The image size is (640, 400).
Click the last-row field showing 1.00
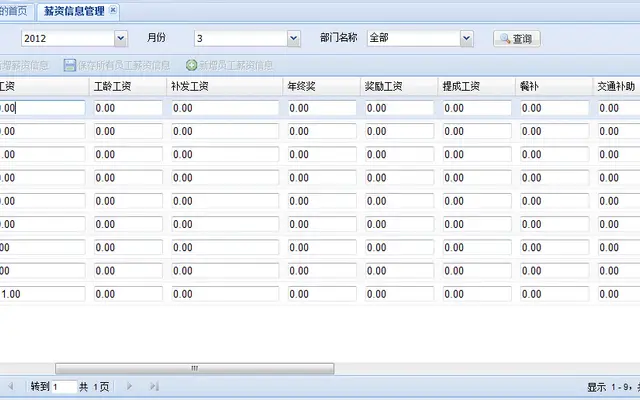(42, 294)
